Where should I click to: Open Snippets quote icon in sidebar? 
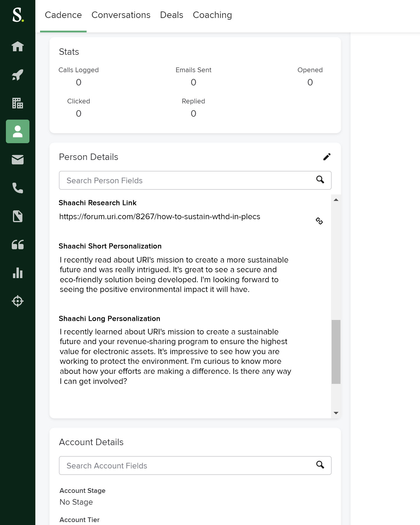pos(18,245)
